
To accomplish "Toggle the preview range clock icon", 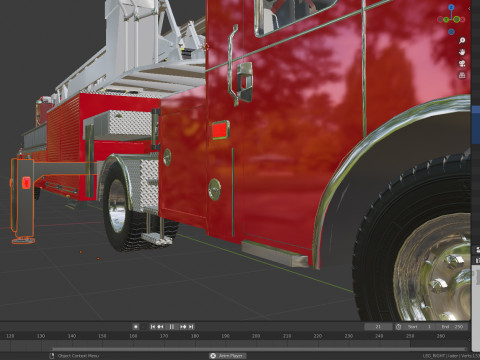I will tap(398, 327).
